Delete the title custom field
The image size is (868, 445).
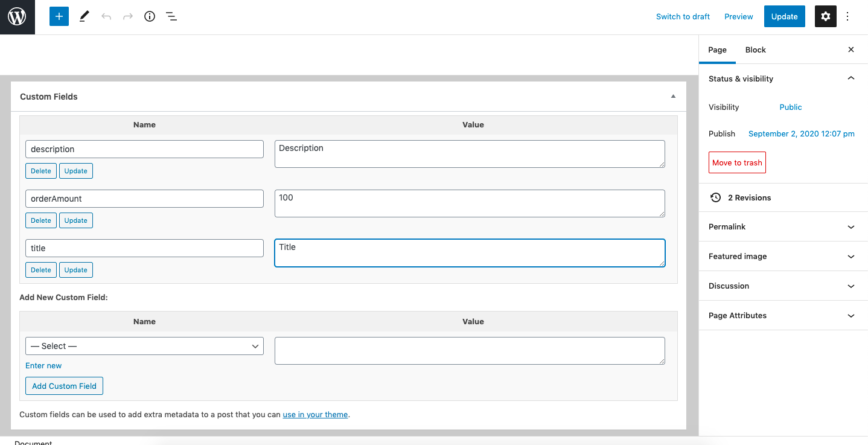[41, 270]
